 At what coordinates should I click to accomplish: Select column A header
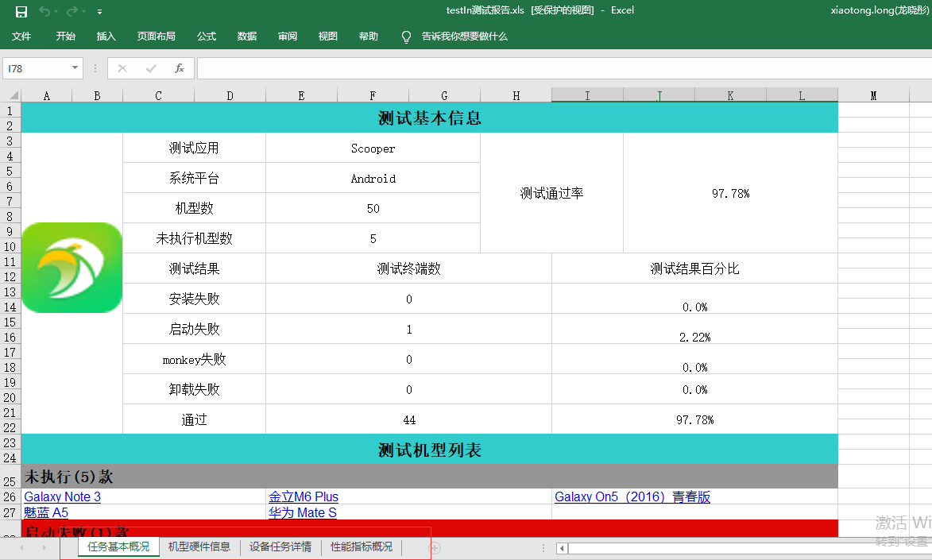(x=46, y=95)
